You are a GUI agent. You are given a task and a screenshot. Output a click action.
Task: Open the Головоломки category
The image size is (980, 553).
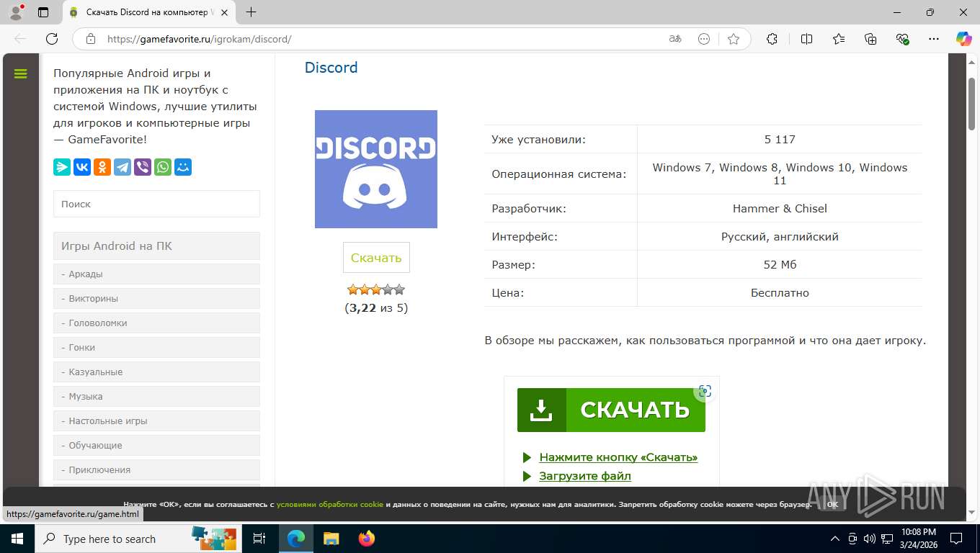[156, 323]
